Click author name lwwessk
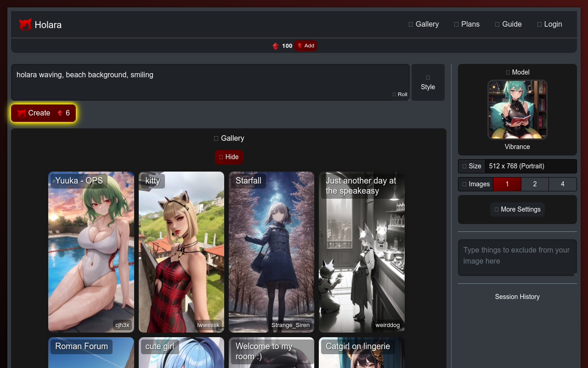 209,325
